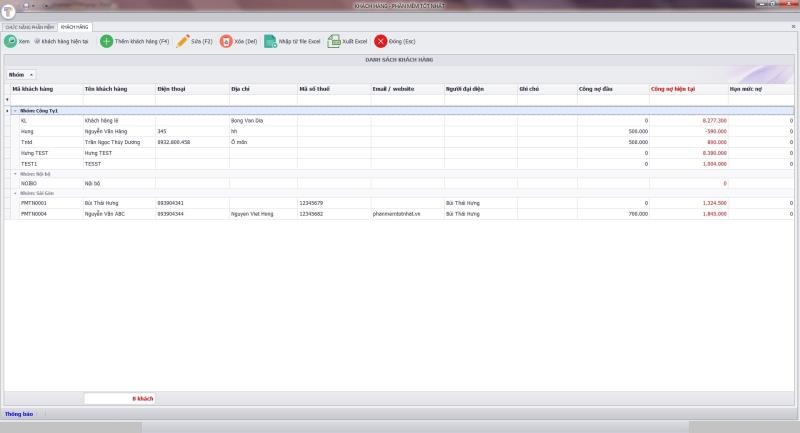Viewport: 800px width, 433px height.
Task: Click the pencil Sửa (F2) icon
Action: click(x=182, y=41)
